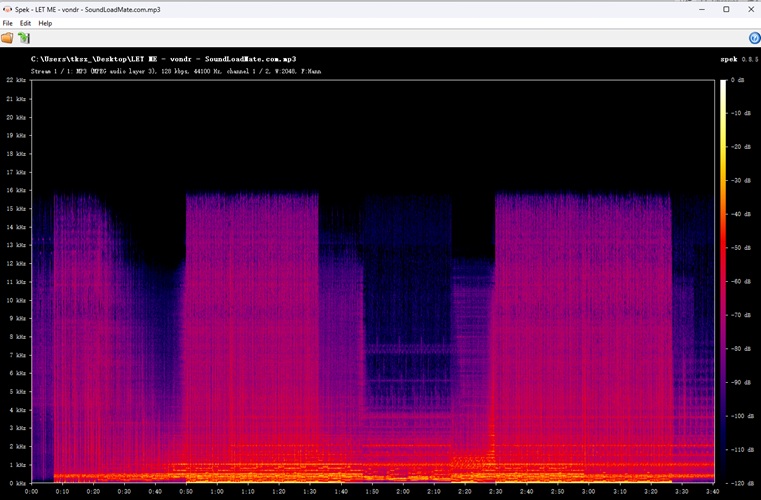Screen dimensions: 761x500
Task: Click the 16 kHz frequency axis label
Action: (16, 190)
